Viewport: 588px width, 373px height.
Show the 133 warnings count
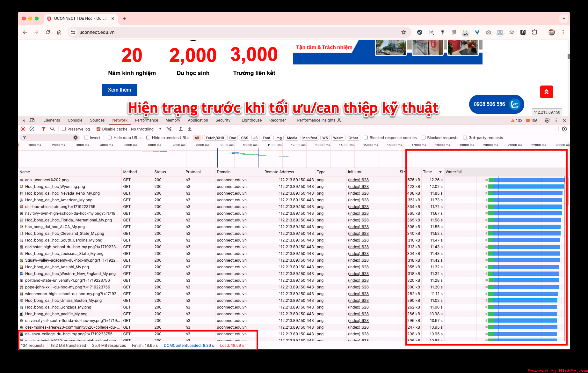(517, 121)
